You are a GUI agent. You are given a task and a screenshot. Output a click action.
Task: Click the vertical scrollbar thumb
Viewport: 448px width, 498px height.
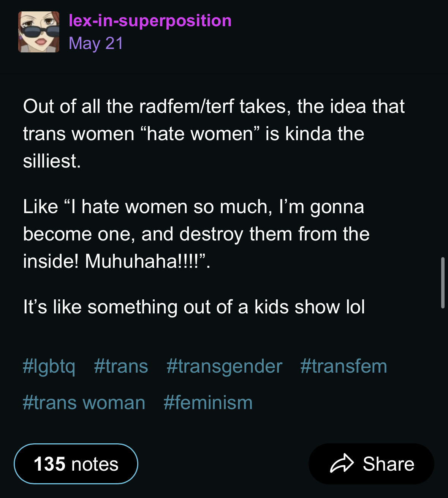[443, 283]
